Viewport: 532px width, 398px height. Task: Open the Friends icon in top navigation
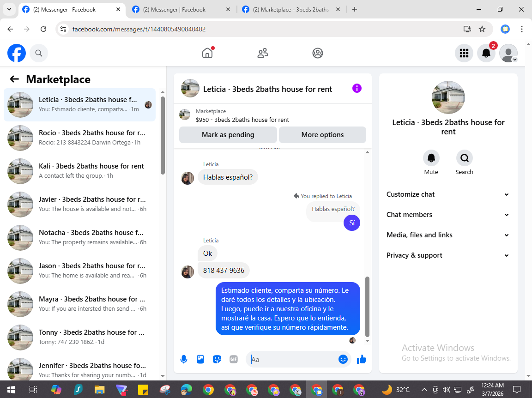coord(263,53)
